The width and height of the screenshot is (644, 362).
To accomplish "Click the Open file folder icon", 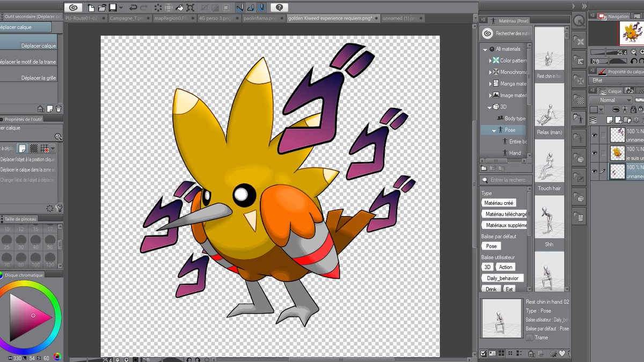I will (x=102, y=8).
